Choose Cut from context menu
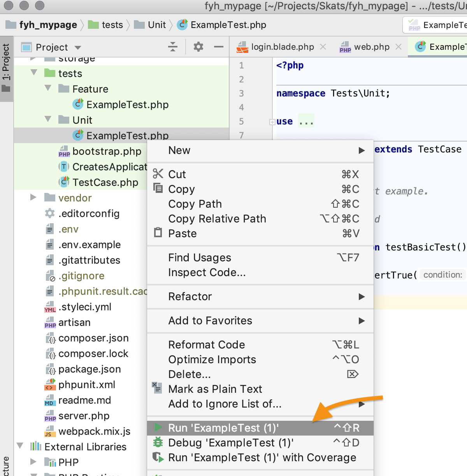 click(260, 174)
